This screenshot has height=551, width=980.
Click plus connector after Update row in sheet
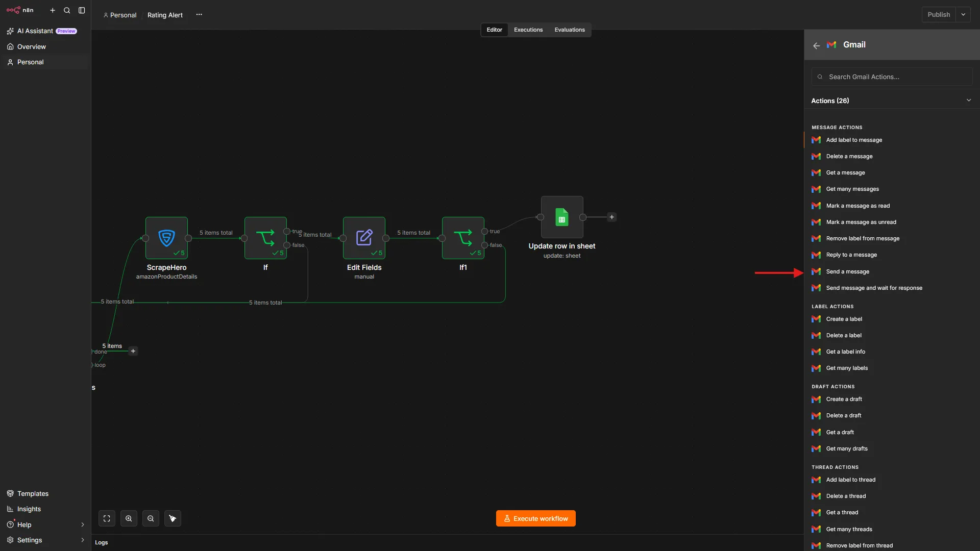click(x=611, y=217)
